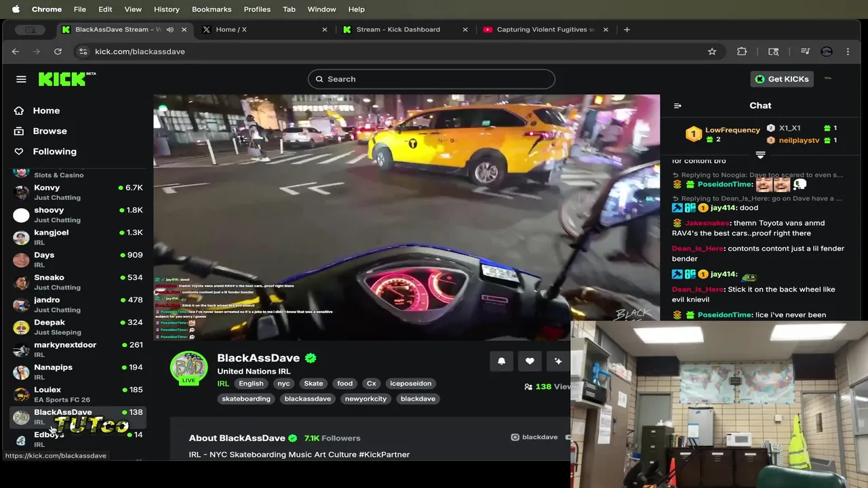Click the chat collapse icon beside Chat
868x488 pixels.
click(x=677, y=106)
